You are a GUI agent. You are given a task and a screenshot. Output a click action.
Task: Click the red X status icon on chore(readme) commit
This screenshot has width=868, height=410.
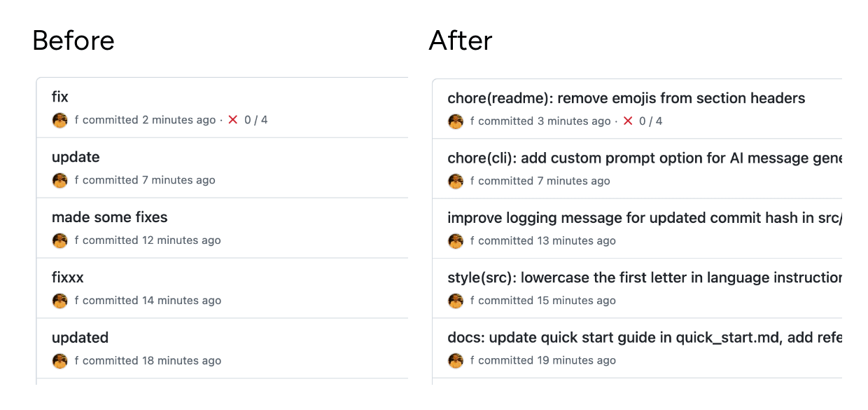pos(629,121)
